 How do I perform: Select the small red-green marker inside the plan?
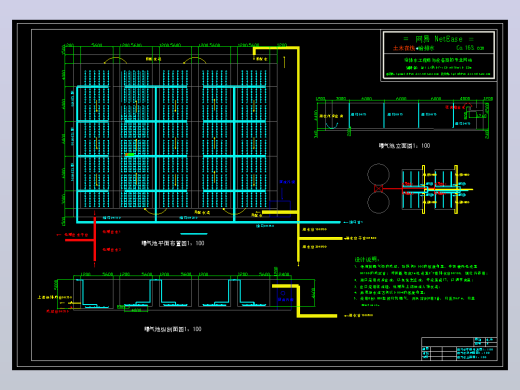pos(130,155)
